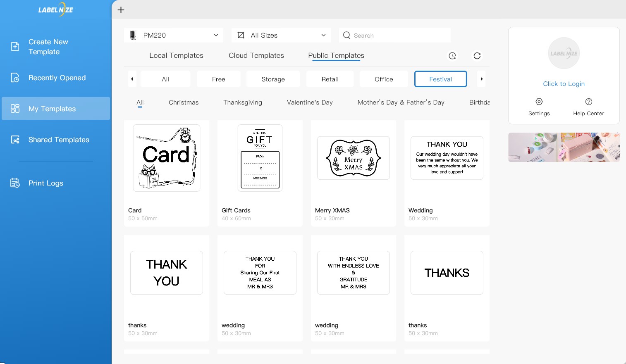626x364 pixels.
Task: Open the Wedding thank you template thumbnail
Action: coord(447,158)
